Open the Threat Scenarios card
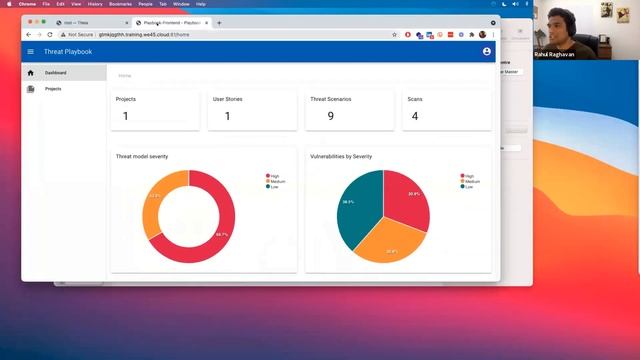 (x=349, y=110)
